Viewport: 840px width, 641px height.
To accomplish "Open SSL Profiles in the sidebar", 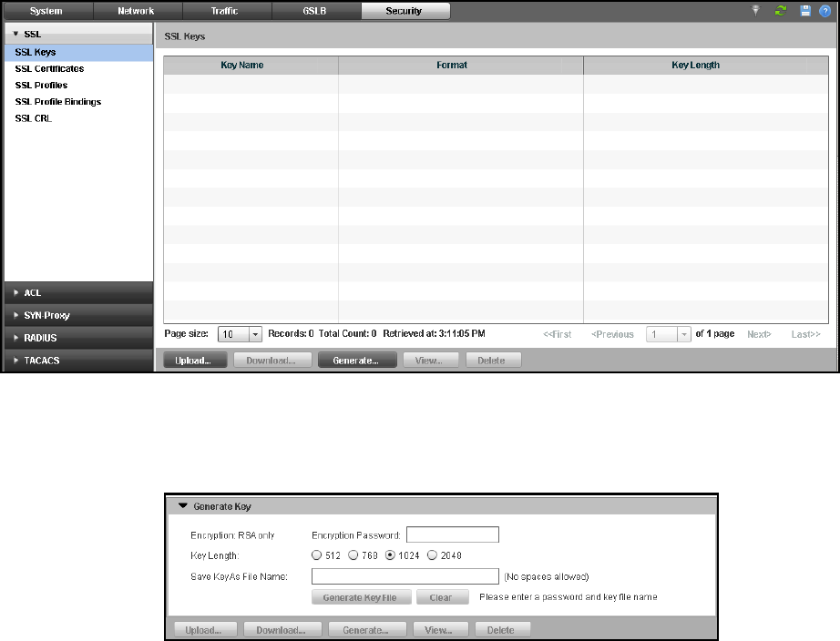I will click(x=41, y=86).
